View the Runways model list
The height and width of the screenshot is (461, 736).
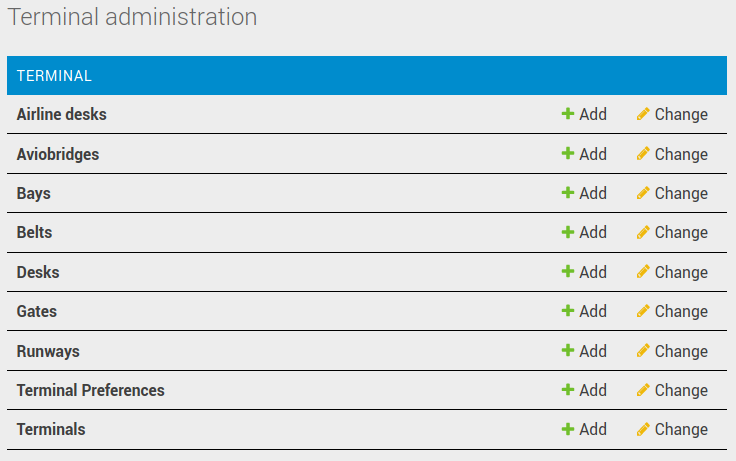pos(48,351)
